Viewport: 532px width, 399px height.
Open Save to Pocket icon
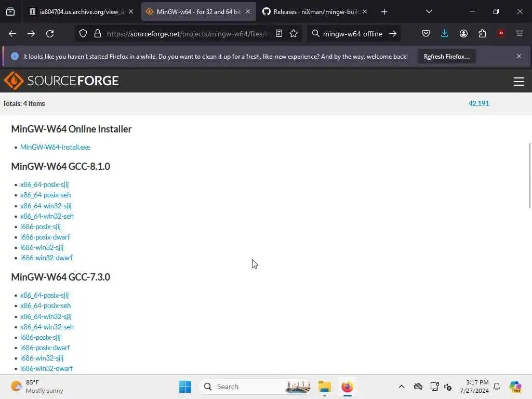(426, 34)
